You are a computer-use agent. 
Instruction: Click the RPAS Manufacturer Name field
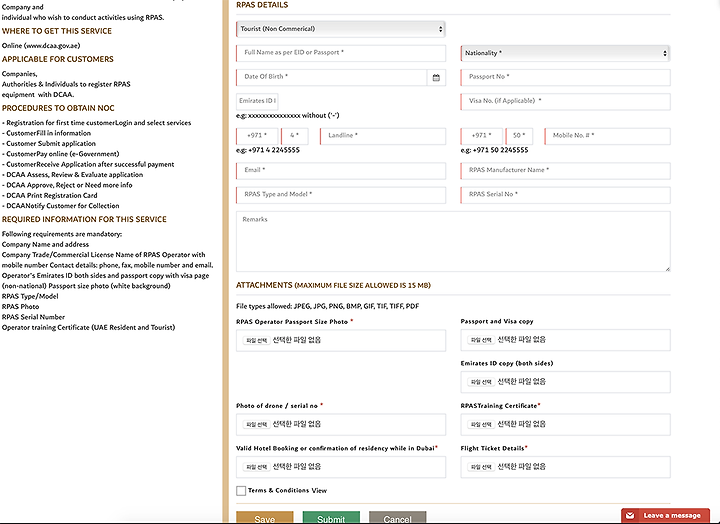tap(565, 171)
